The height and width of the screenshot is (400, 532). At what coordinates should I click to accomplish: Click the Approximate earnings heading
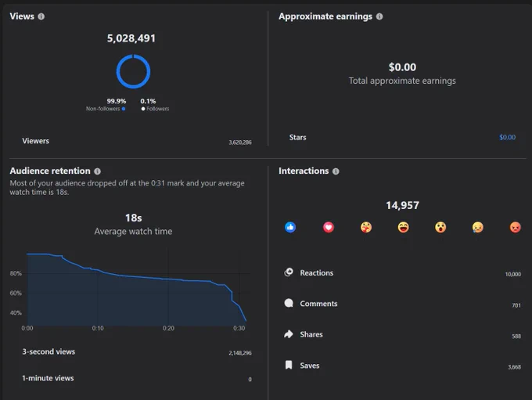click(325, 16)
